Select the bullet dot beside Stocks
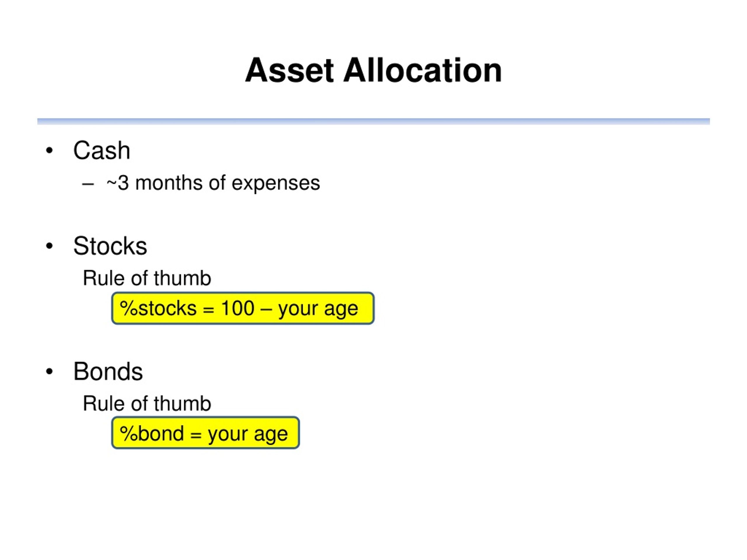 click(x=49, y=246)
